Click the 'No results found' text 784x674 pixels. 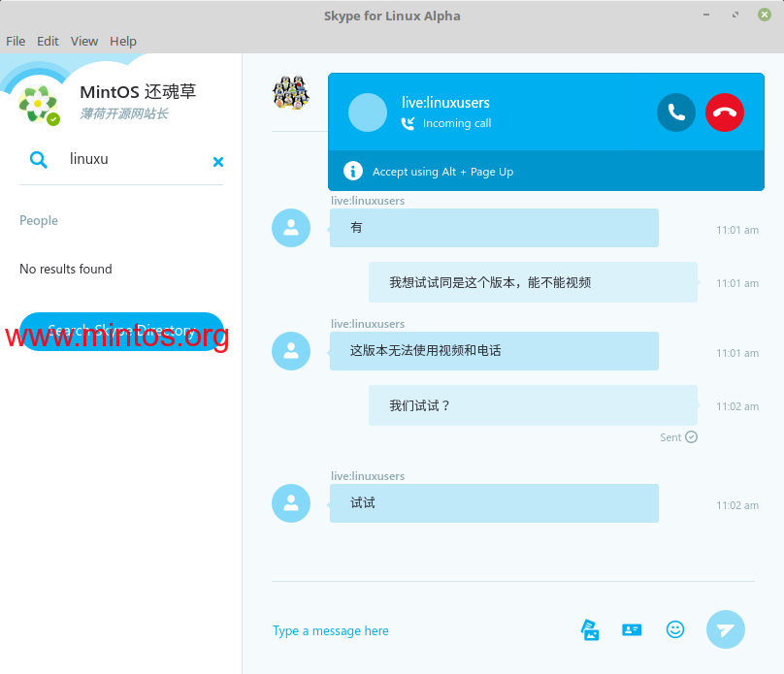coord(66,269)
